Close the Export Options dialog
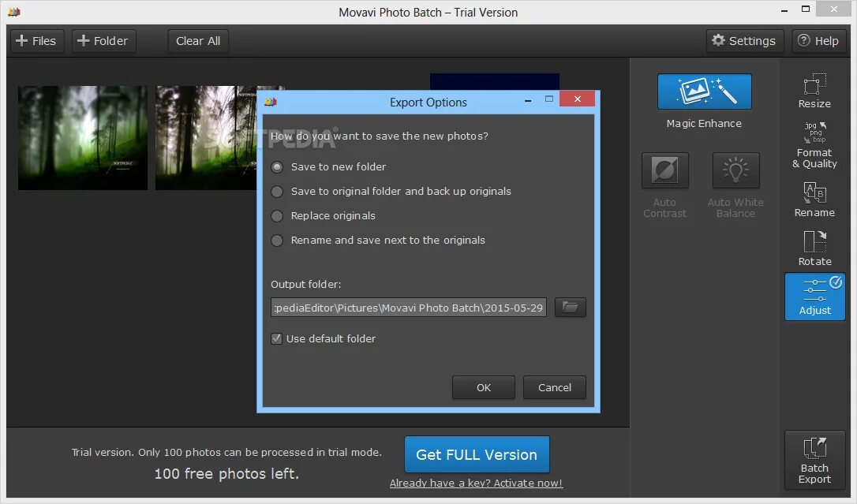 pos(577,99)
